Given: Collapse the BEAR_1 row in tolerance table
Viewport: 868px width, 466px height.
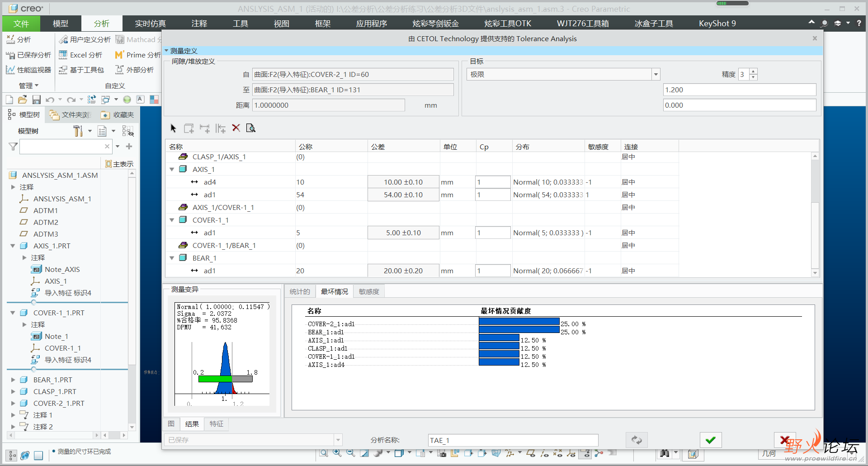Looking at the screenshot, I should point(172,258).
